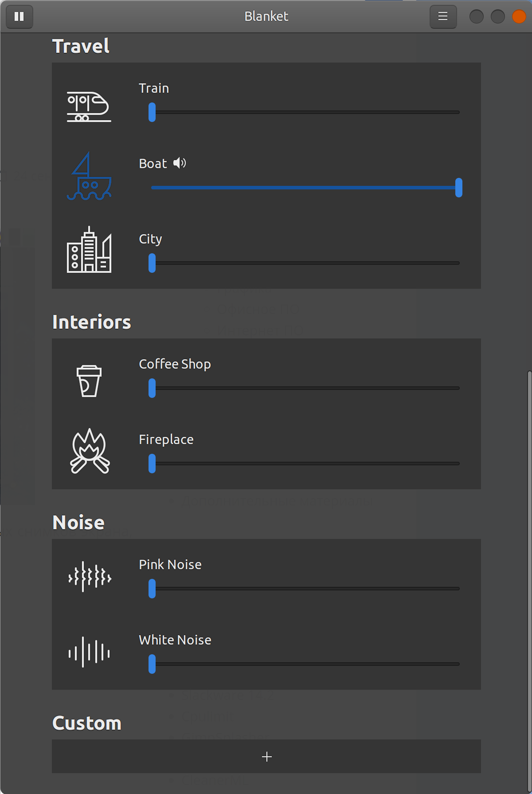Pause playback with the header pause button

(20, 17)
